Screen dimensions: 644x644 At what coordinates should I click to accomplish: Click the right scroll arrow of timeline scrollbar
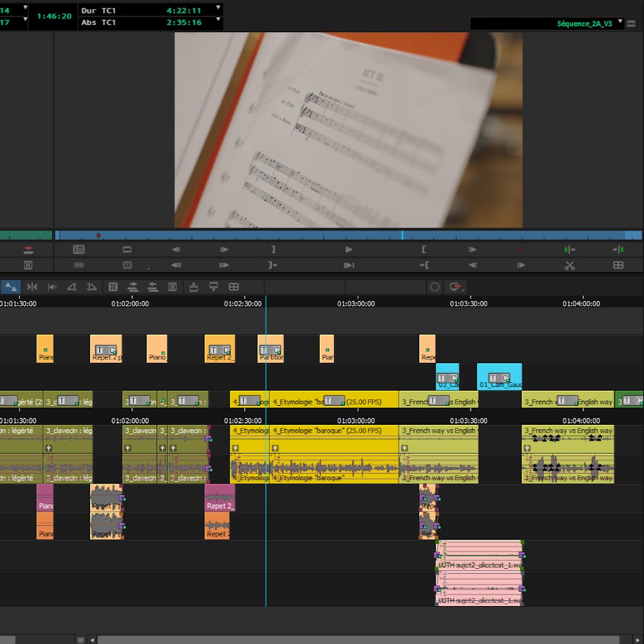coord(638,640)
